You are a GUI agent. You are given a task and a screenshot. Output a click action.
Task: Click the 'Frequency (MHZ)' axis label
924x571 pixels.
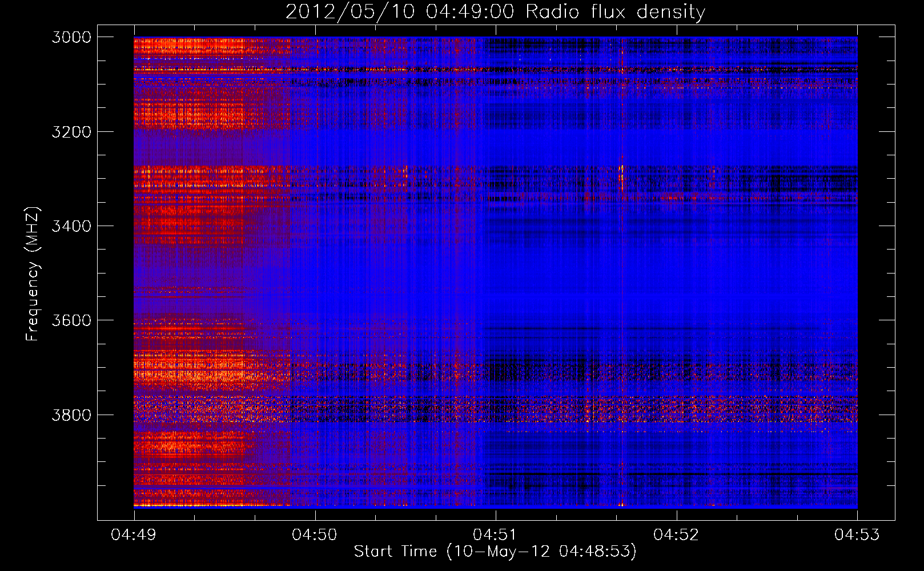point(33,274)
